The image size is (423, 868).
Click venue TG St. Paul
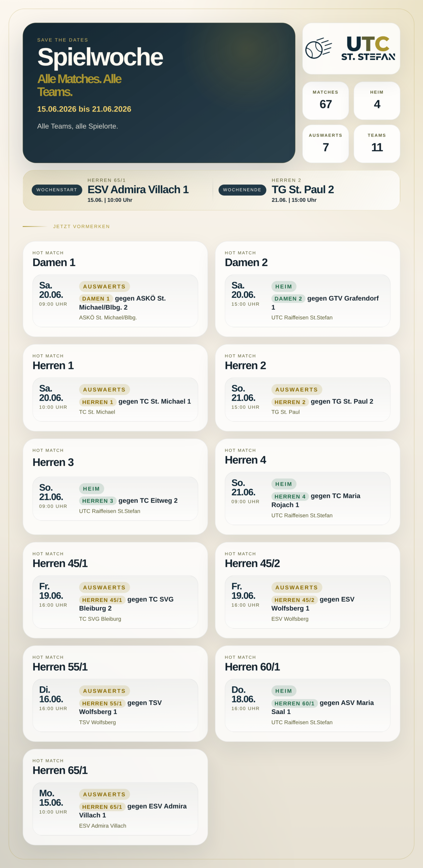[285, 412]
